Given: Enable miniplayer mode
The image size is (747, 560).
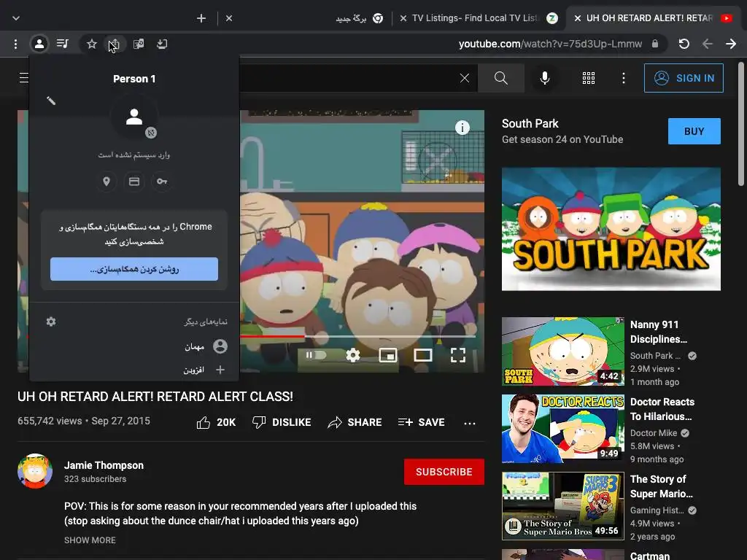Looking at the screenshot, I should click(x=388, y=355).
